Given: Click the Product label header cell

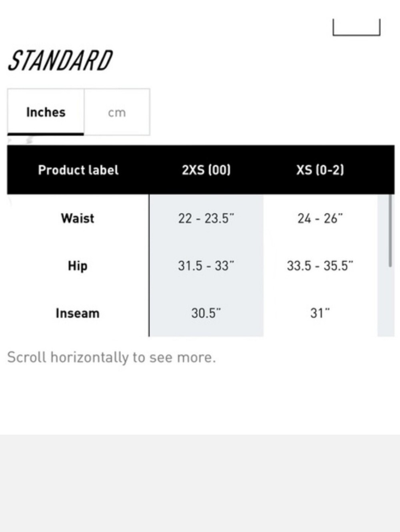Looking at the screenshot, I should click(x=78, y=170).
